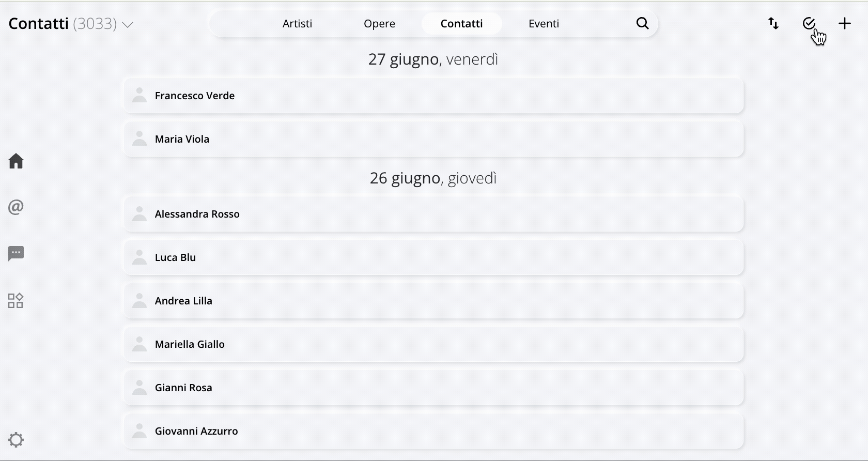
Task: Click avatar icon of Francesco Verde
Action: (x=139, y=95)
